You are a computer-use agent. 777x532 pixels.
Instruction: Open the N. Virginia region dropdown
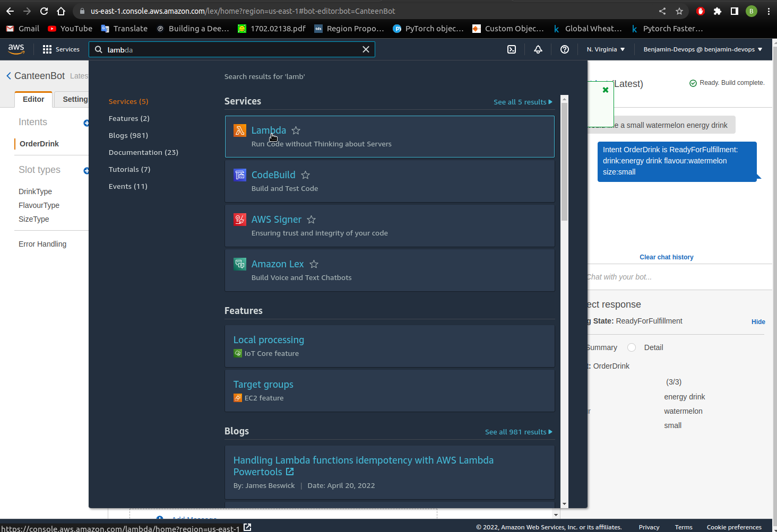[x=606, y=49]
